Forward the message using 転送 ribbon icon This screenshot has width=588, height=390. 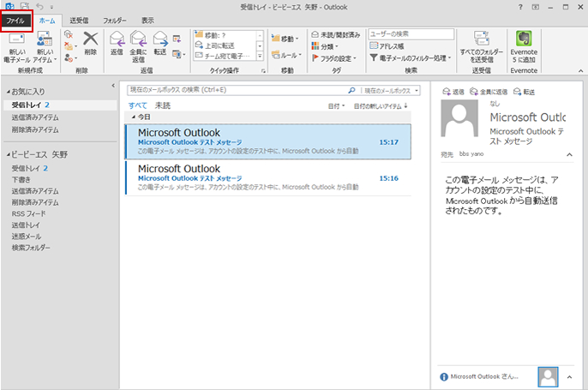pos(160,44)
